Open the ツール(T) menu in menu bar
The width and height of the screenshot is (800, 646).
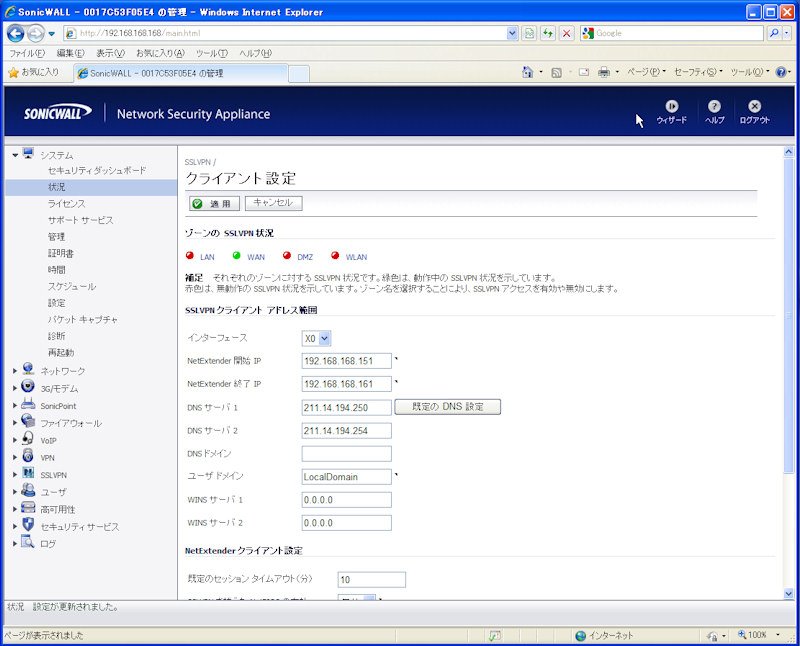[212, 53]
